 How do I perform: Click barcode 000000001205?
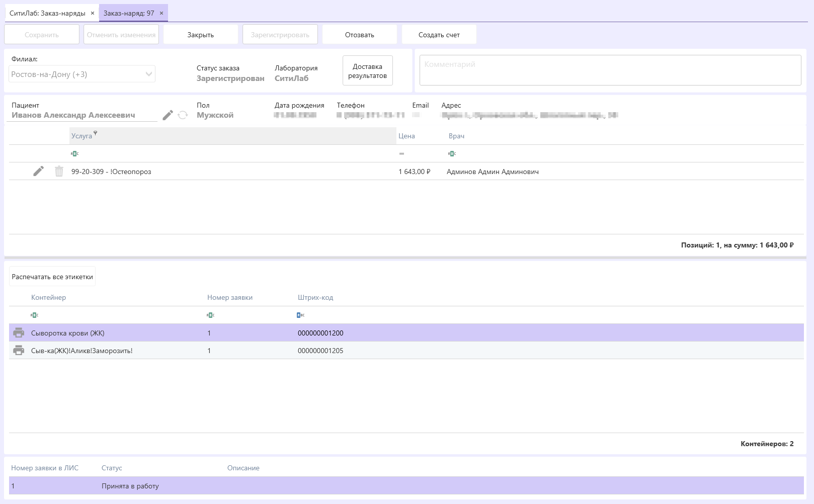pos(320,351)
